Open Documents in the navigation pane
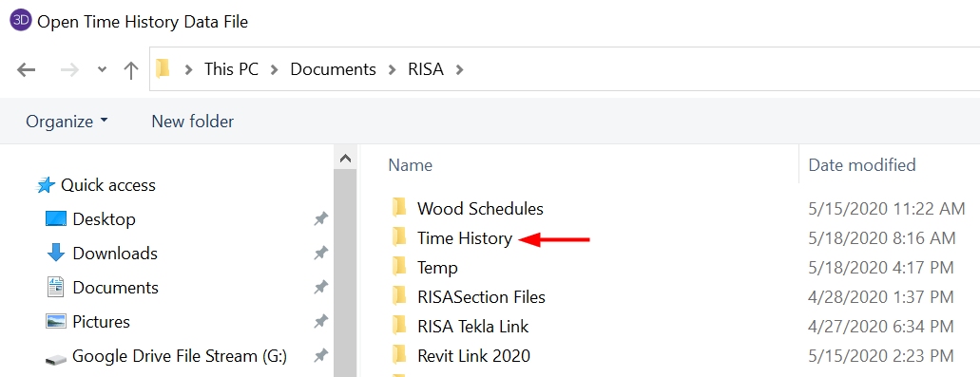This screenshot has height=377, width=980. [116, 288]
